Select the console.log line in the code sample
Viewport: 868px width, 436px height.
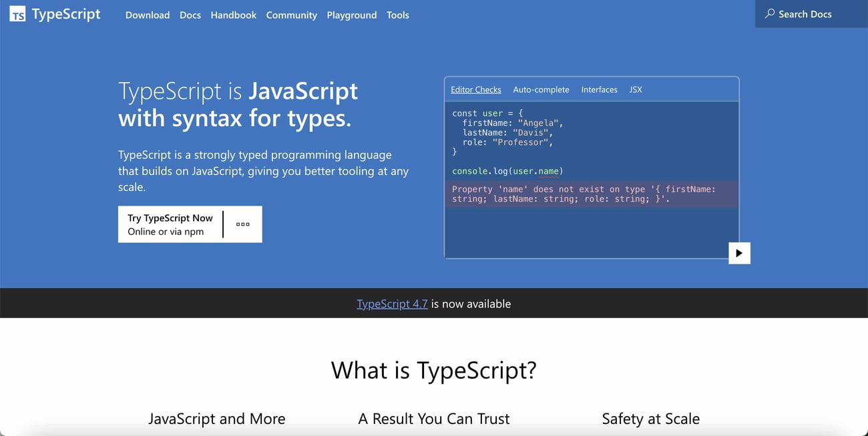tap(507, 171)
